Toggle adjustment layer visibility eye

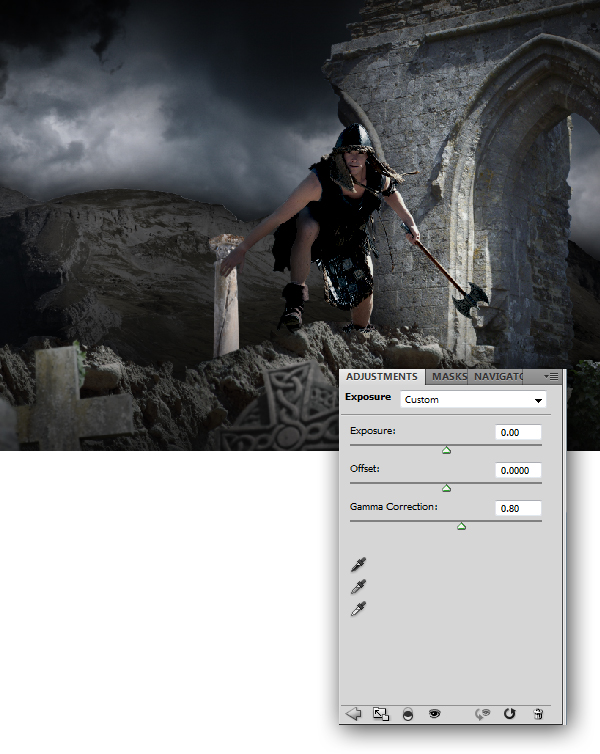[x=435, y=714]
